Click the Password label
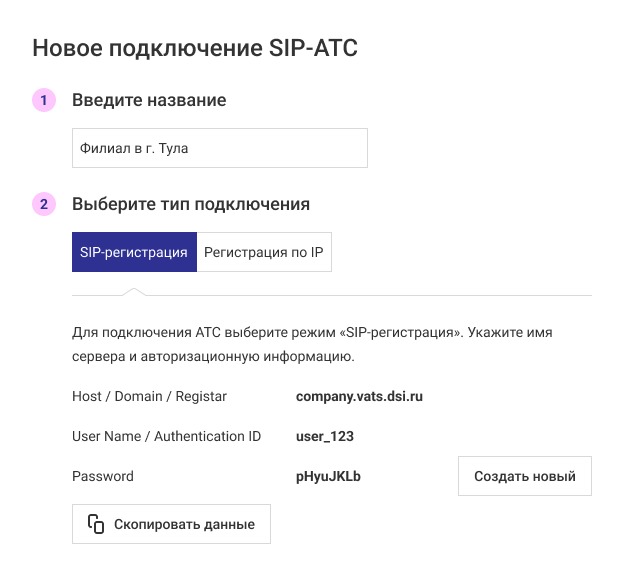The image size is (624, 568). [x=103, y=477]
